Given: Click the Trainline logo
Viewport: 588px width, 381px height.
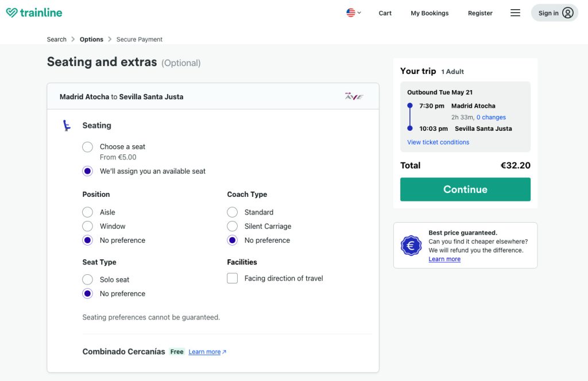Looking at the screenshot, I should tap(34, 13).
